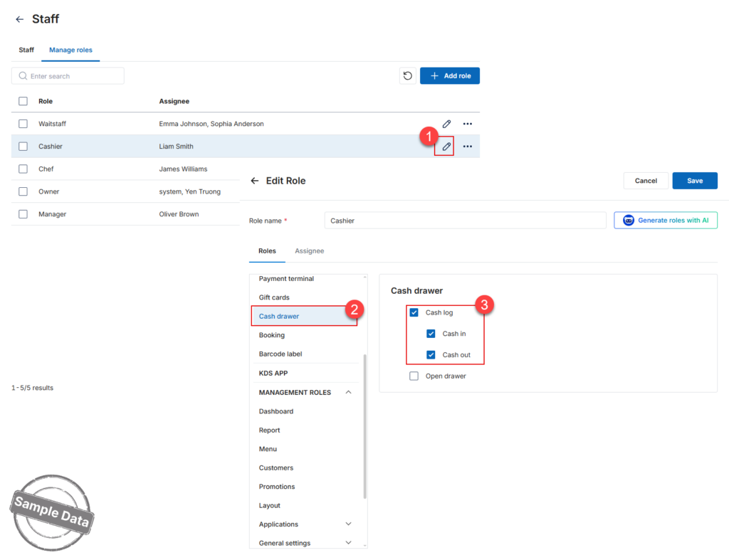Expand the Applications section
729x560 pixels.
tap(348, 524)
